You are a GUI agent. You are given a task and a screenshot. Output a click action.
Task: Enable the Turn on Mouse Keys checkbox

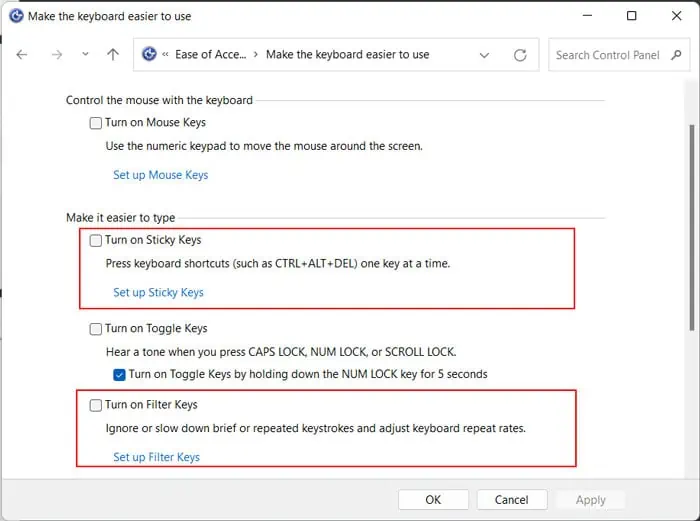click(x=96, y=123)
